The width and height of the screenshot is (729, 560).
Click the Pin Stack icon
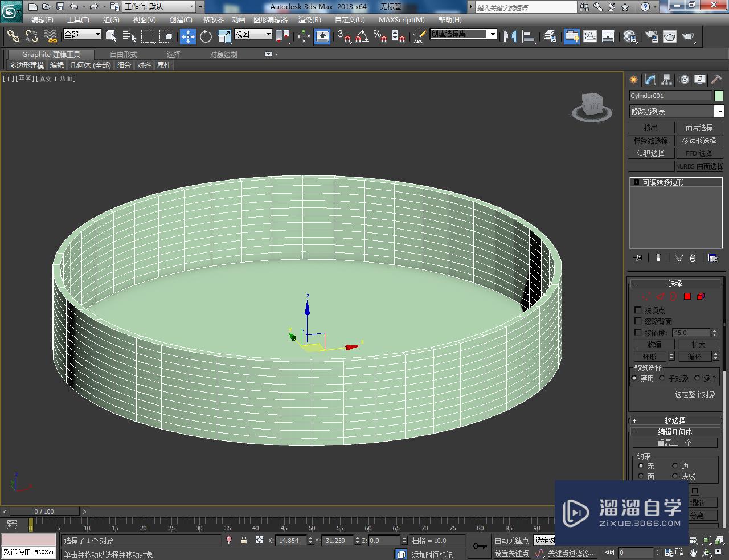point(638,258)
